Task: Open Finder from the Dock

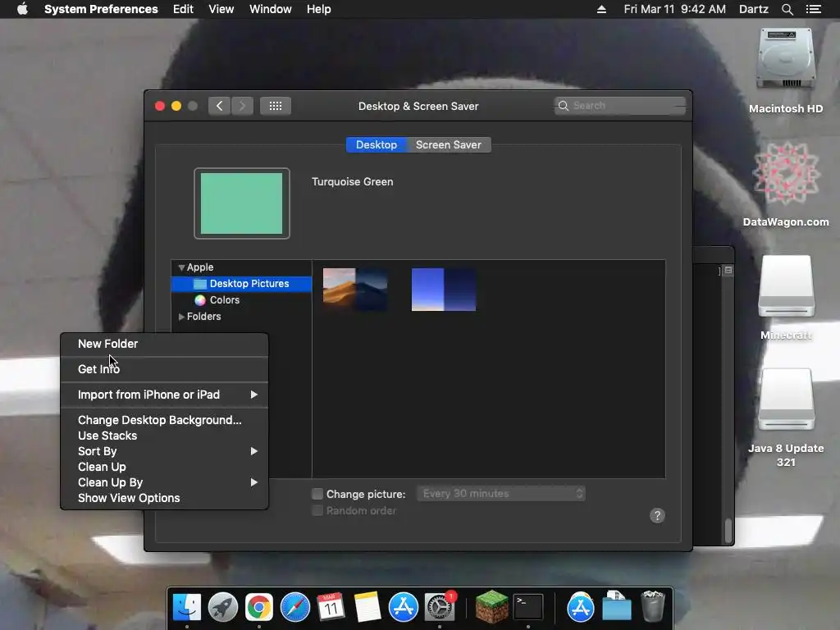Action: point(187,608)
